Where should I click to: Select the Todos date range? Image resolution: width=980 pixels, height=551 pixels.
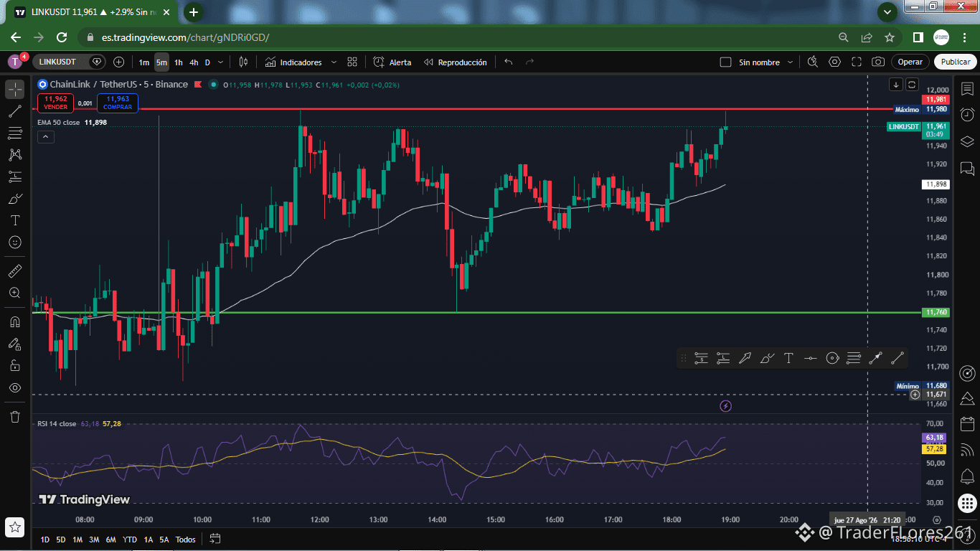tap(185, 540)
